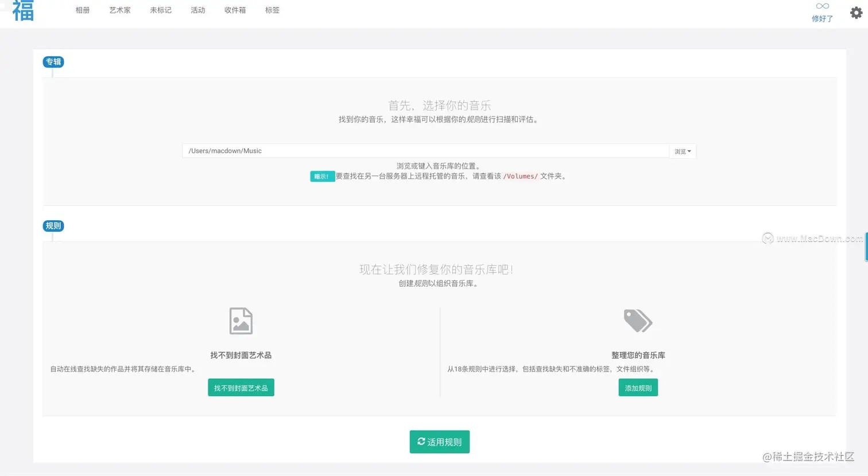Click the blue 福 app logo

click(x=23, y=10)
